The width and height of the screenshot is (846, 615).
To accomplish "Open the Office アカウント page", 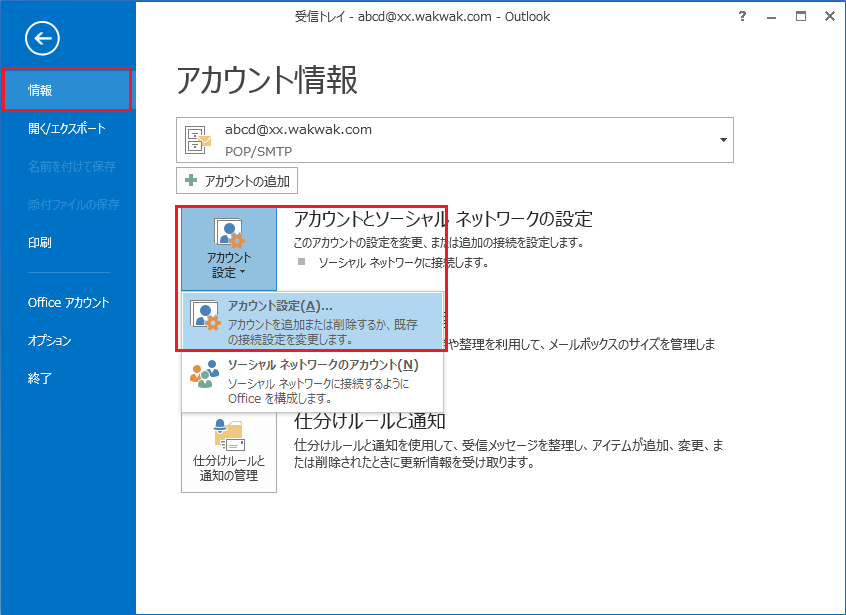I will [x=69, y=303].
